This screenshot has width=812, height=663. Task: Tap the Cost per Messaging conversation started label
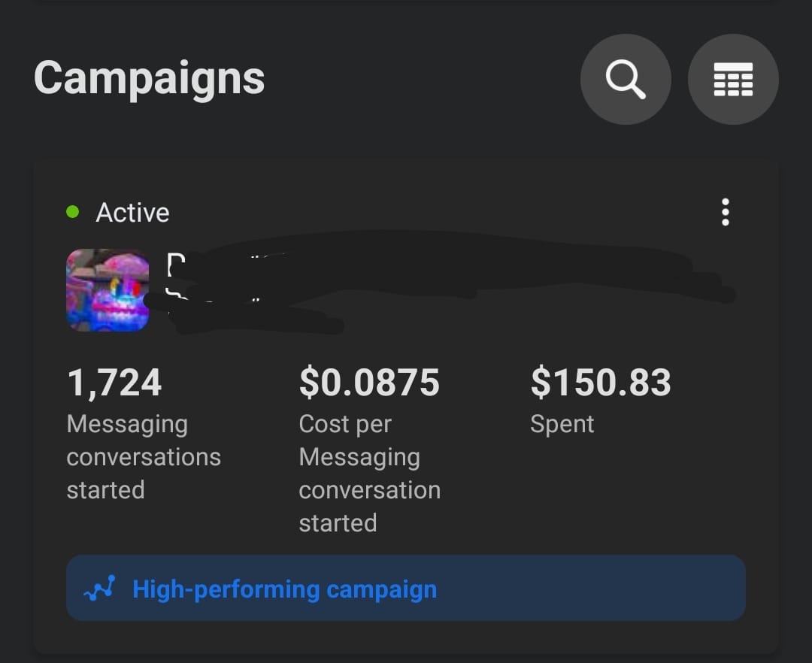[369, 474]
